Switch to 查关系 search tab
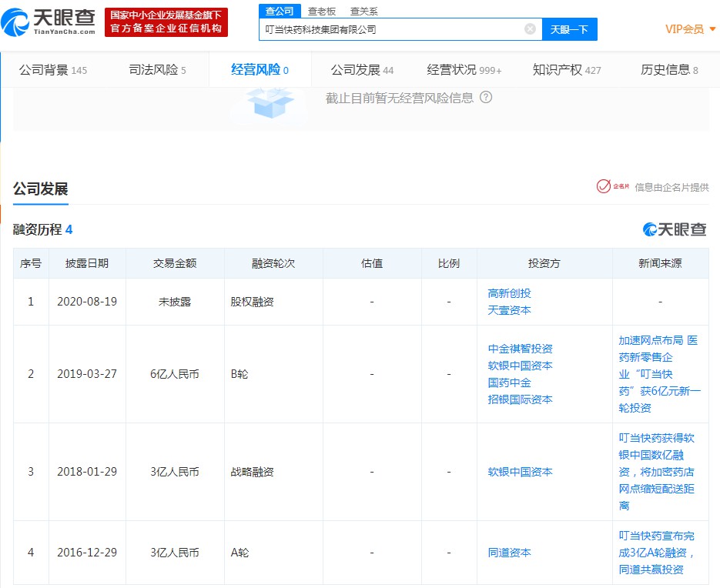Viewport: 720px width, 588px height. coord(364,12)
